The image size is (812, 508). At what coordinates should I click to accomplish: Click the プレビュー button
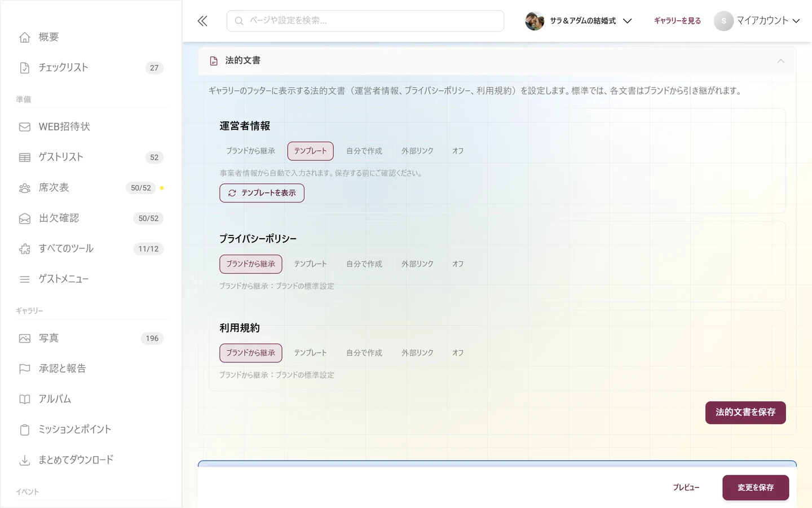pos(686,488)
